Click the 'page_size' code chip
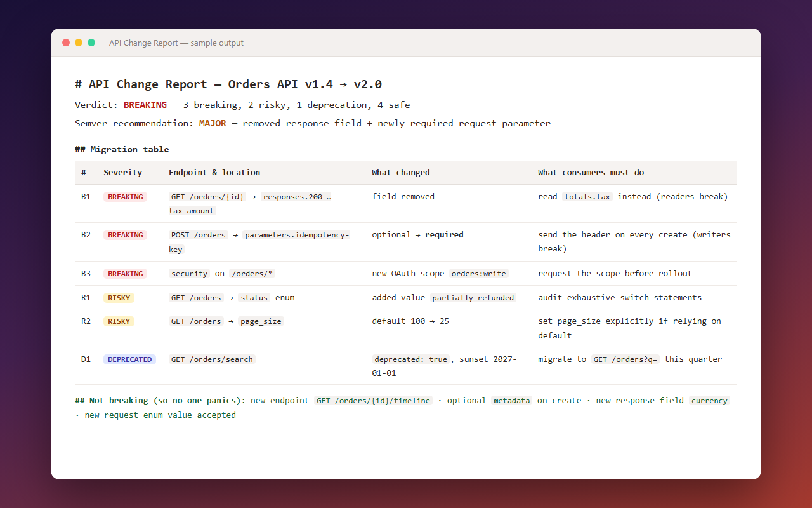The height and width of the screenshot is (508, 812). tap(261, 321)
